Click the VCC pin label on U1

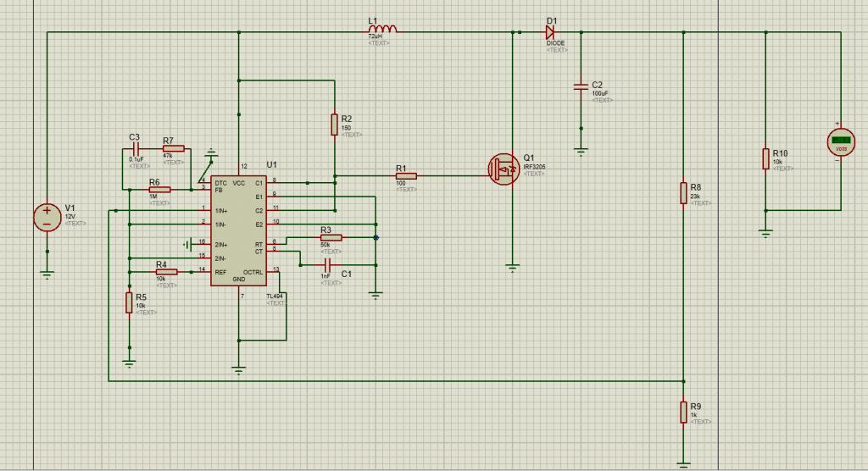(x=238, y=183)
